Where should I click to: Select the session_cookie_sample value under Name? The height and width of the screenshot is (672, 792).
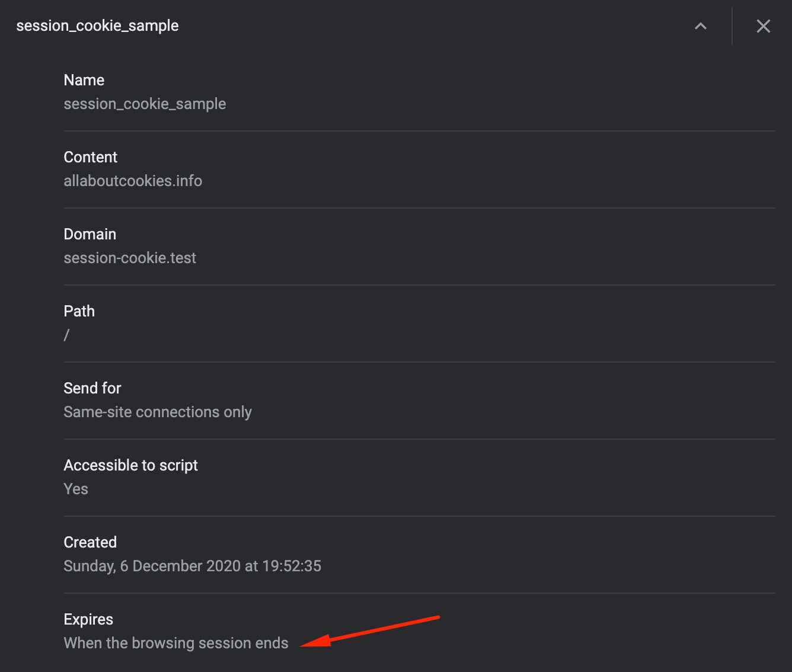[x=145, y=104]
